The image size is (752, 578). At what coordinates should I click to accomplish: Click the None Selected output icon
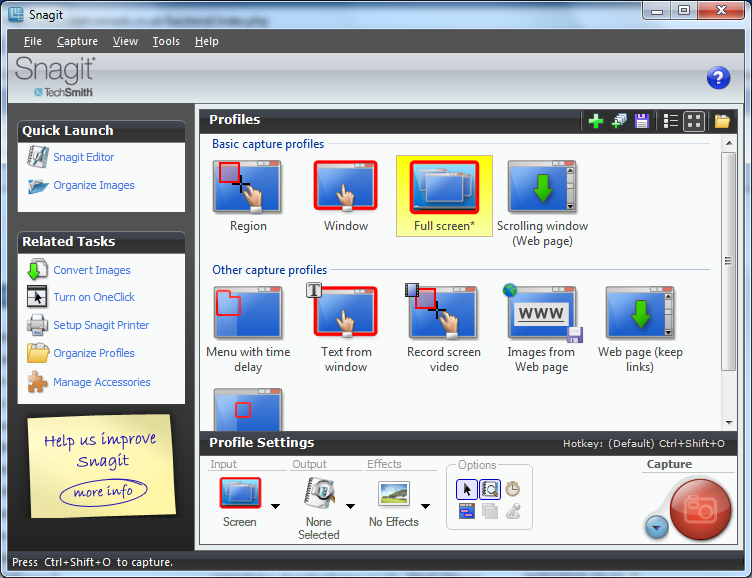tap(319, 493)
